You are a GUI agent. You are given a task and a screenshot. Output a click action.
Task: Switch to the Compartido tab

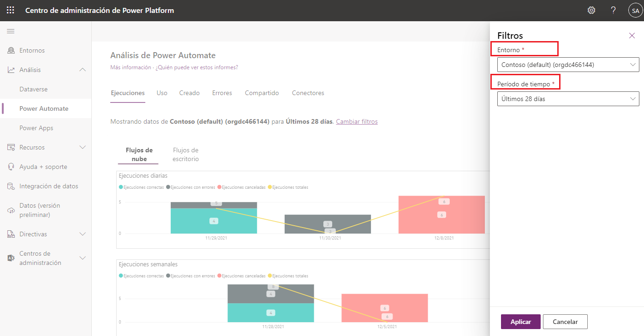(x=262, y=93)
